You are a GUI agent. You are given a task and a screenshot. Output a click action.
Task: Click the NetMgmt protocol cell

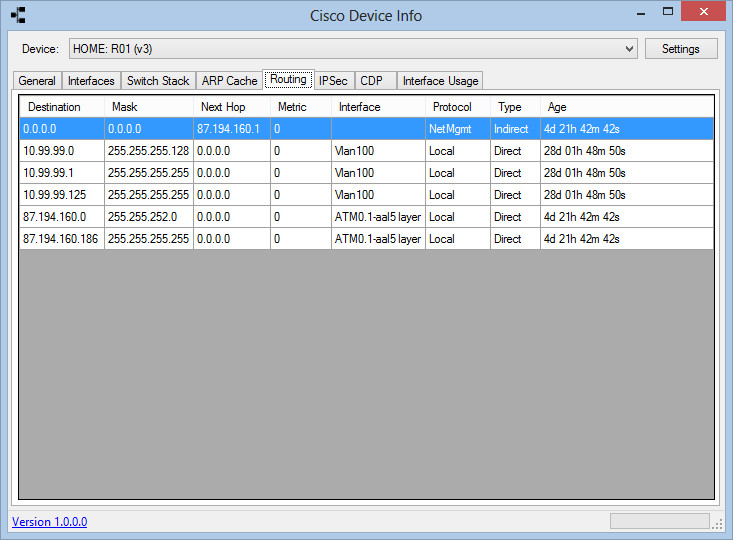point(458,129)
